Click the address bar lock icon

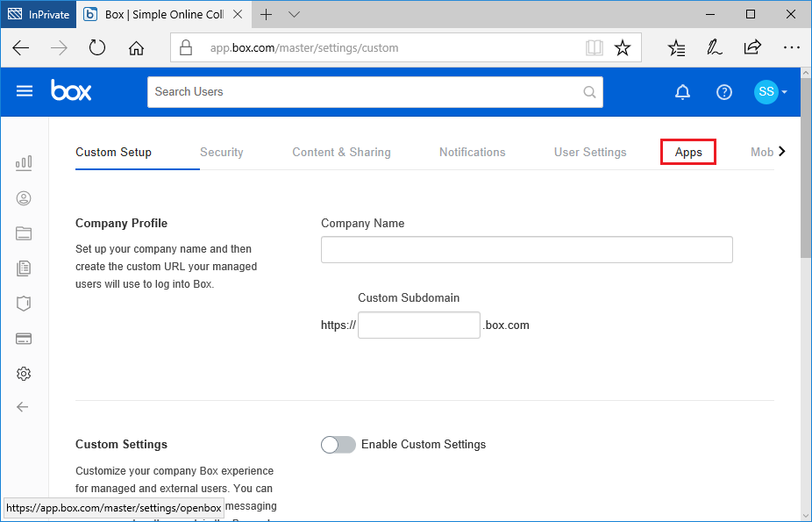[185, 47]
